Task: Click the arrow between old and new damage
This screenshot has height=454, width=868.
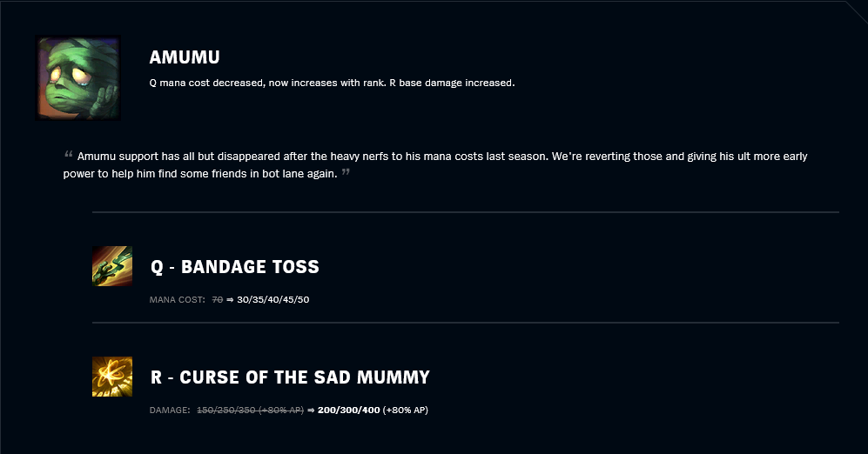Action: click(x=311, y=411)
